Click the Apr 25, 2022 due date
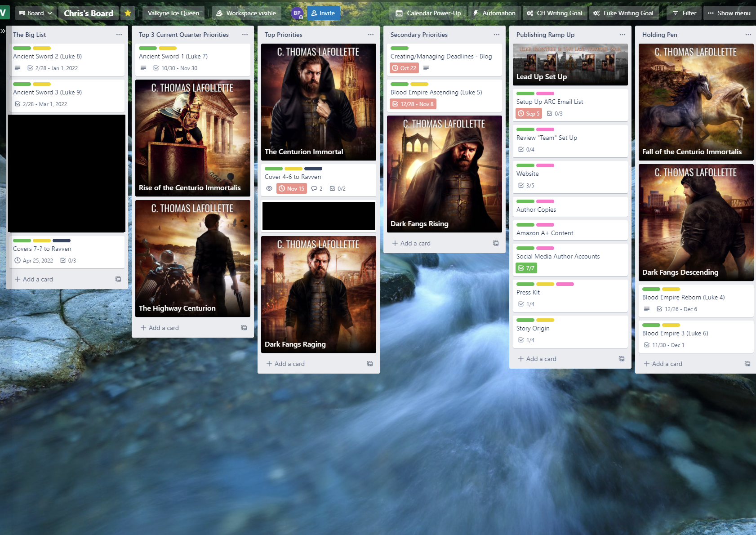 tap(34, 260)
